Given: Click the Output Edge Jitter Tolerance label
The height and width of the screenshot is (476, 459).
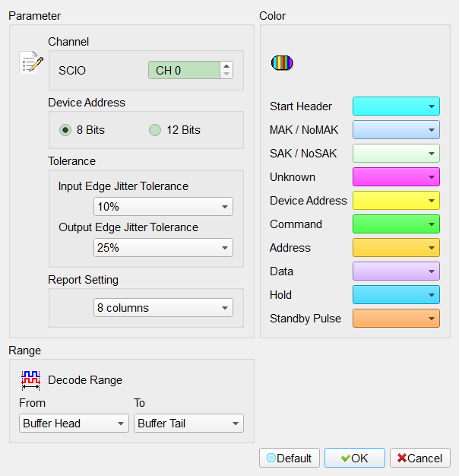Looking at the screenshot, I should tap(128, 227).
